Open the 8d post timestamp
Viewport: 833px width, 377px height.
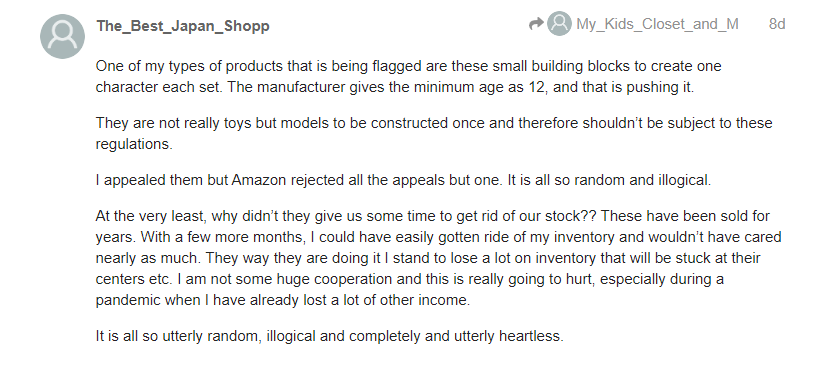(777, 24)
